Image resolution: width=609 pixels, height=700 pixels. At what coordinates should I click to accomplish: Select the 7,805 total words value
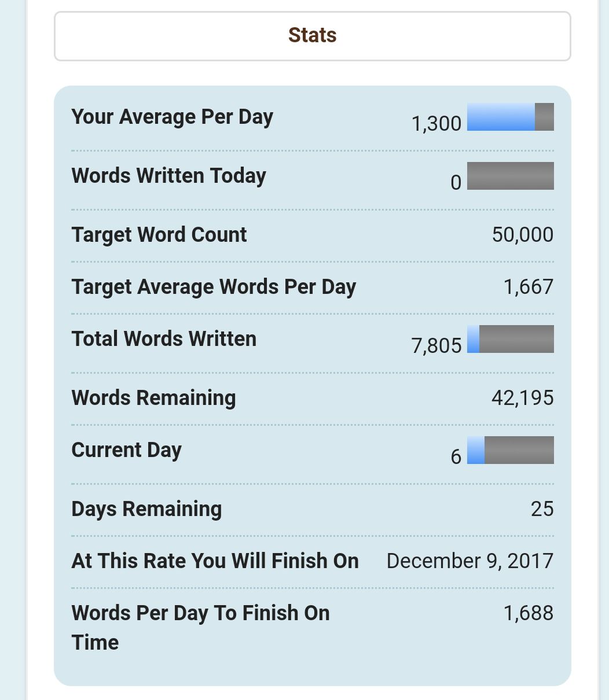[x=436, y=345]
